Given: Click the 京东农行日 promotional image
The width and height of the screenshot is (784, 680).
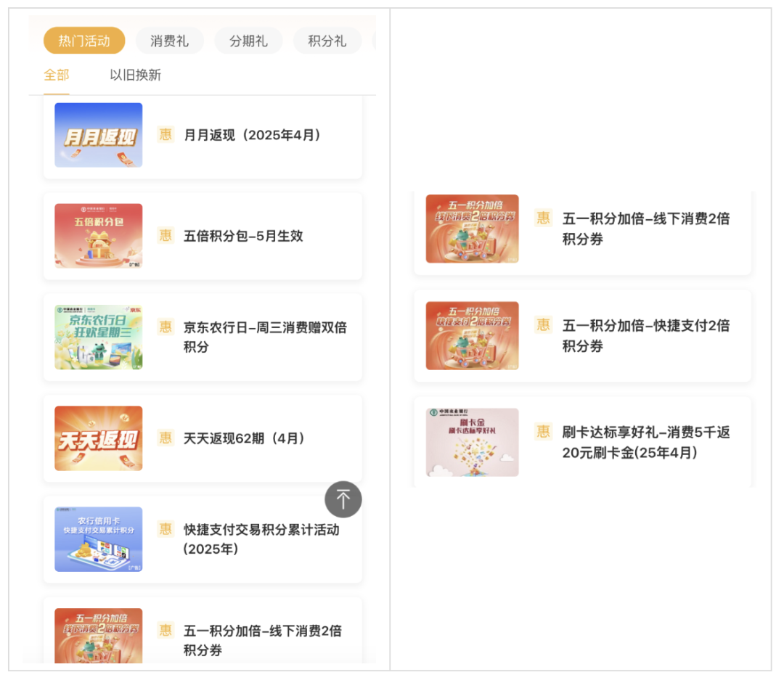Looking at the screenshot, I should (x=99, y=337).
